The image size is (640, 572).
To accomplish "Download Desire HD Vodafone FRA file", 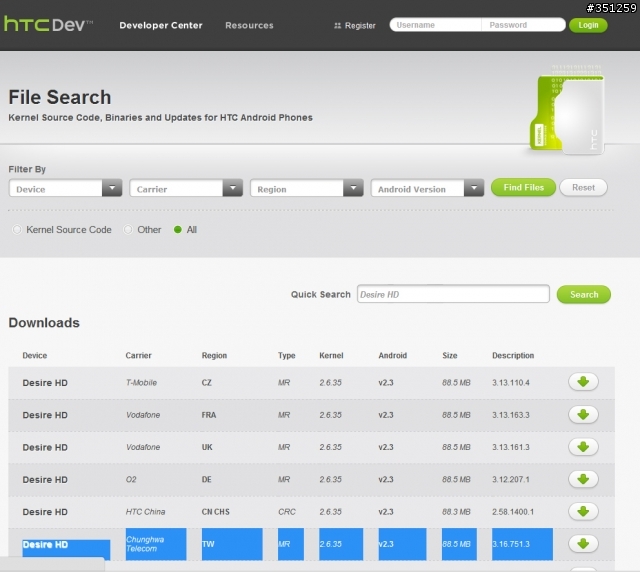I will click(x=583, y=414).
